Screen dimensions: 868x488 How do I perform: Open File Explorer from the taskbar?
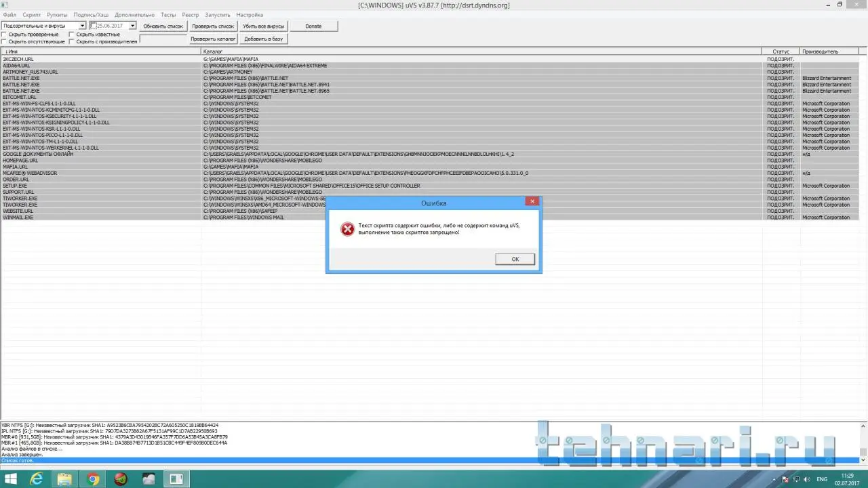point(65,479)
